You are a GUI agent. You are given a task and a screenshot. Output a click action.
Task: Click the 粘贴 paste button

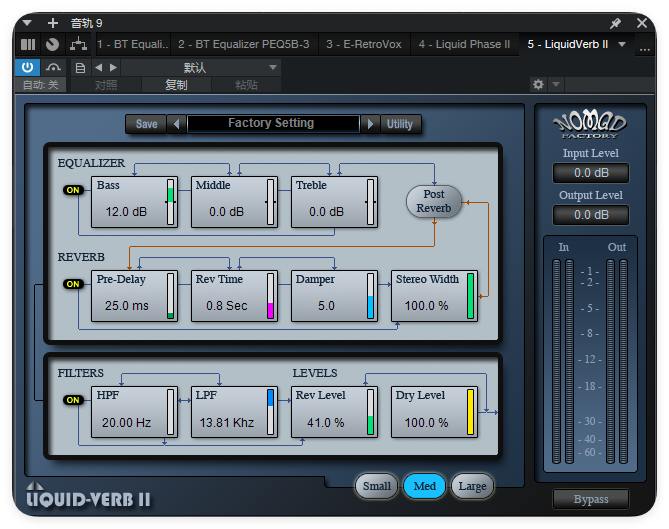pos(246,85)
